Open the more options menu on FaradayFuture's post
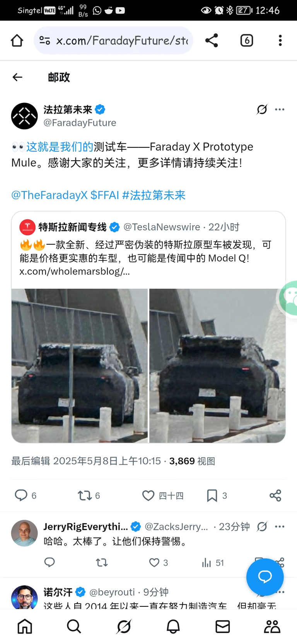Viewport: 297px width, 644px height. (280, 110)
